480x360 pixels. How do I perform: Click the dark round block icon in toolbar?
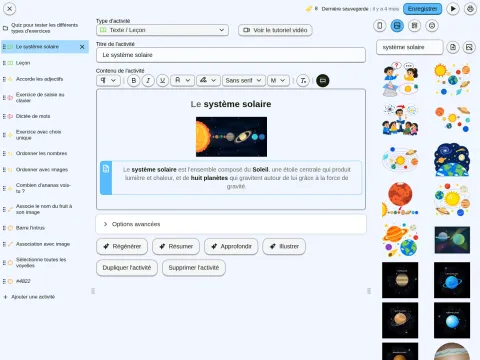(x=323, y=80)
